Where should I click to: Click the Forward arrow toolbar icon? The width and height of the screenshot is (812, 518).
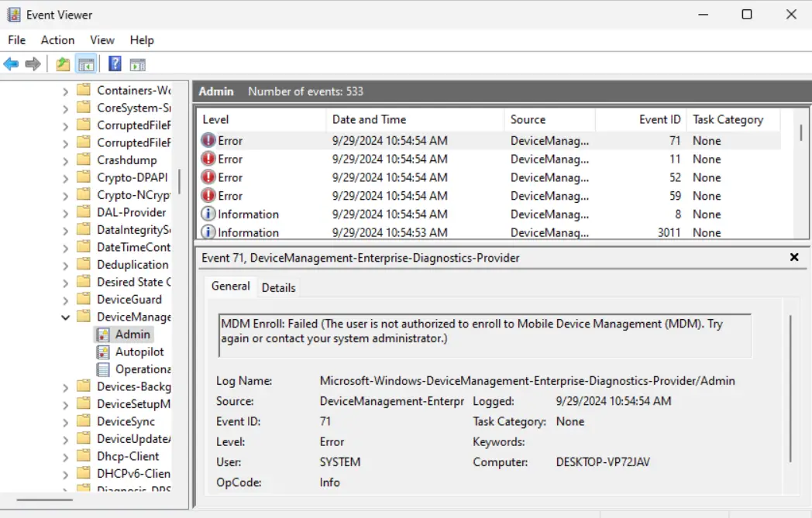tap(33, 64)
